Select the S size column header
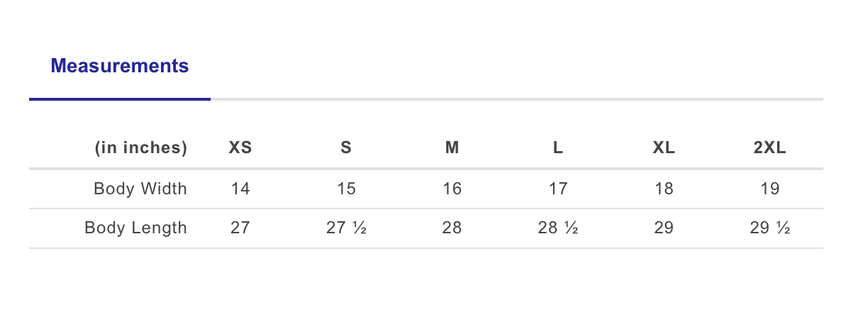This screenshot has height=312, width=868. point(346,148)
